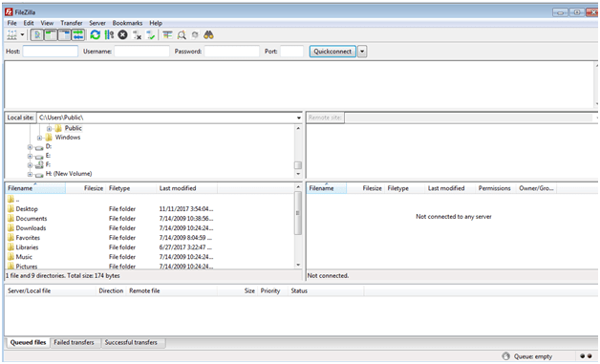Sort local list by Filename column
This screenshot has height=364, width=600.
[35, 188]
